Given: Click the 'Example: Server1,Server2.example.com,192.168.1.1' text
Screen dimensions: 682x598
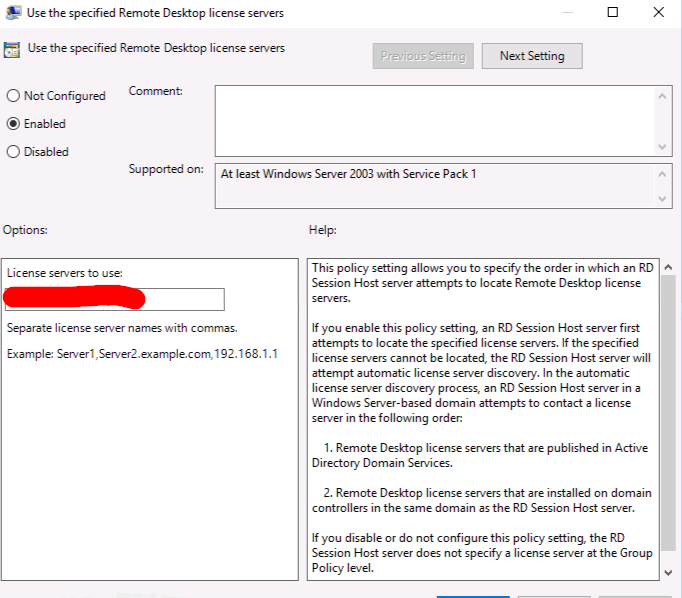Looking at the screenshot, I should pyautogui.click(x=142, y=354).
